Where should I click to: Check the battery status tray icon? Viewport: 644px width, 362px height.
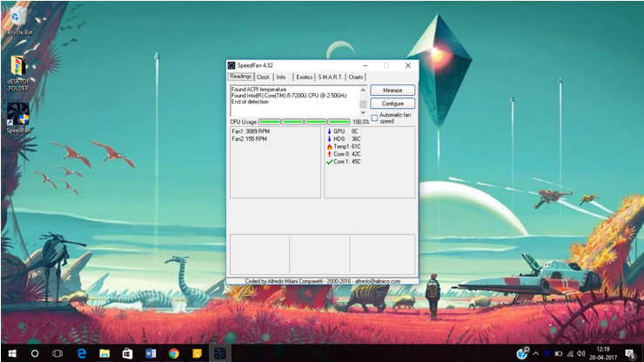559,353
